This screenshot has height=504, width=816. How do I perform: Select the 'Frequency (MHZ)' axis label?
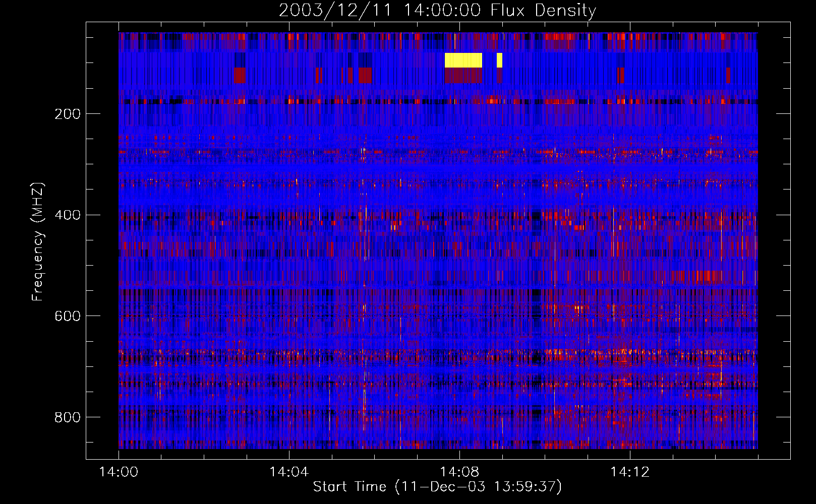38,241
